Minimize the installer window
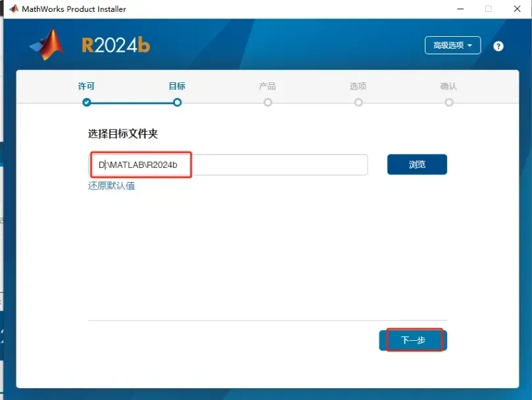Viewport: 532px width, 400px height. point(460,9)
